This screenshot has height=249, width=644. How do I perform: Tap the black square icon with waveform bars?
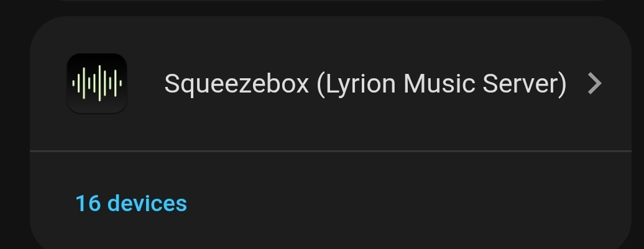(97, 83)
